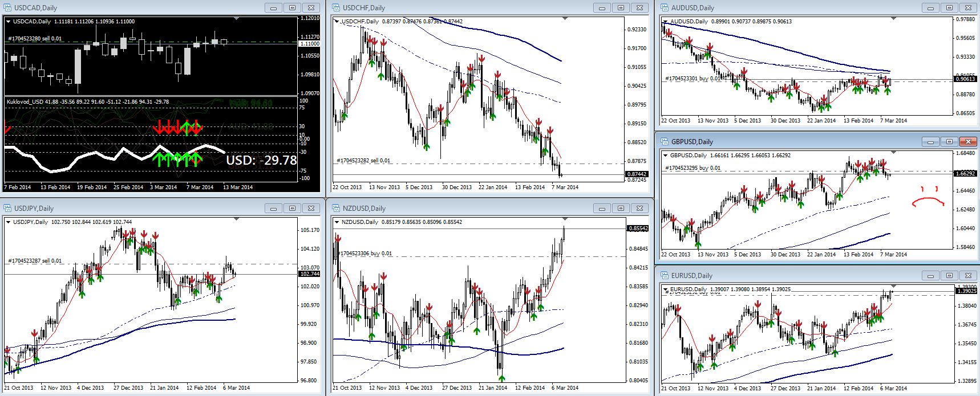The width and height of the screenshot is (980, 396).
Task: Maximize the USDJPY chart window
Action: tap(292, 209)
